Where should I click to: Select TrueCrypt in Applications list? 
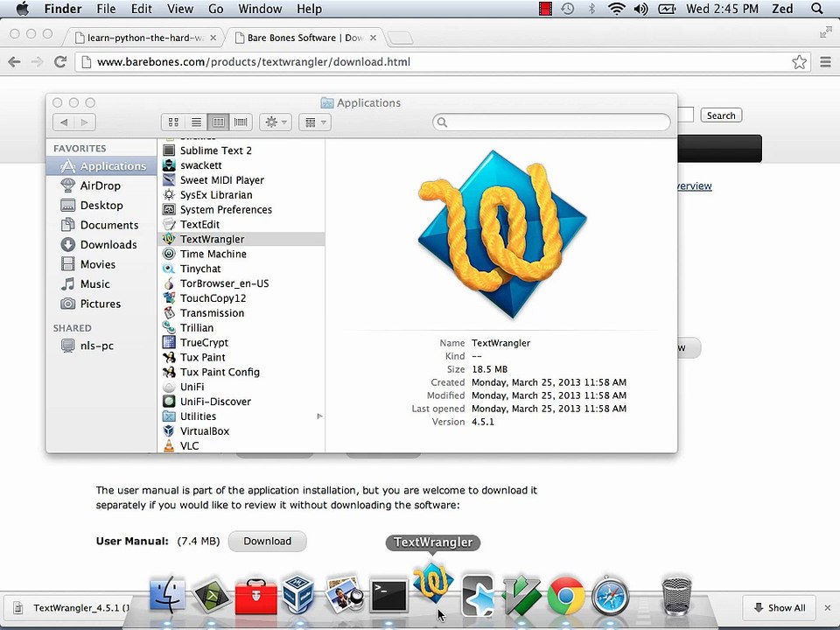(241, 342)
